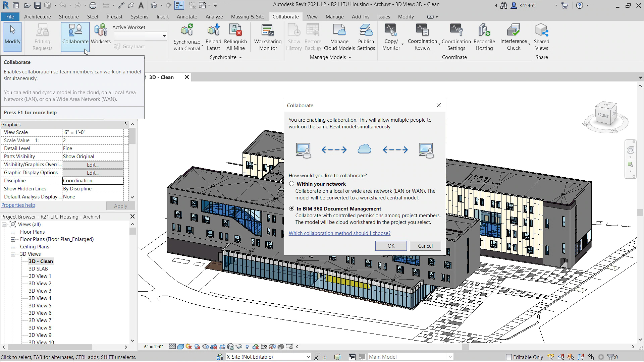Select 3D View '3D - Clean' in browser
The width and height of the screenshot is (644, 362).
coord(41,261)
